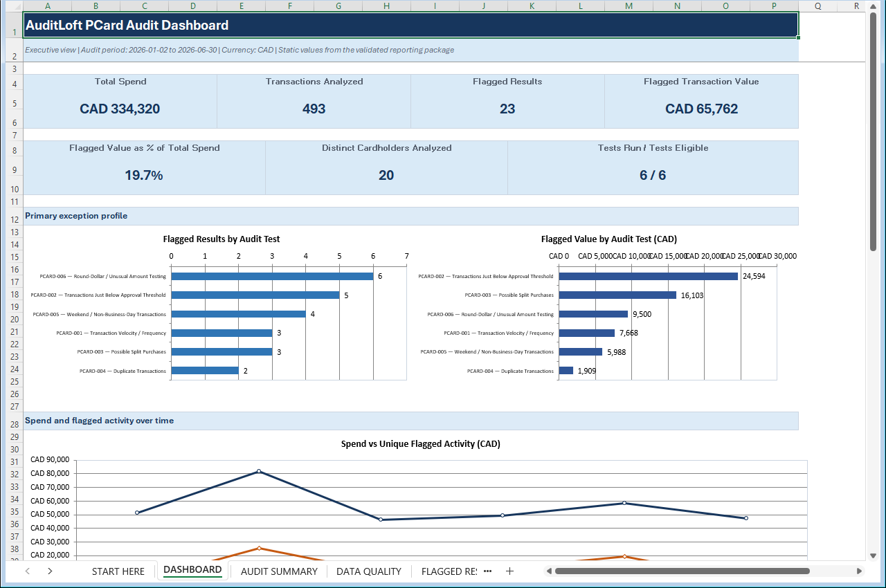
Task: Select the Flagged Results by Audit Test chart title
Action: (221, 239)
